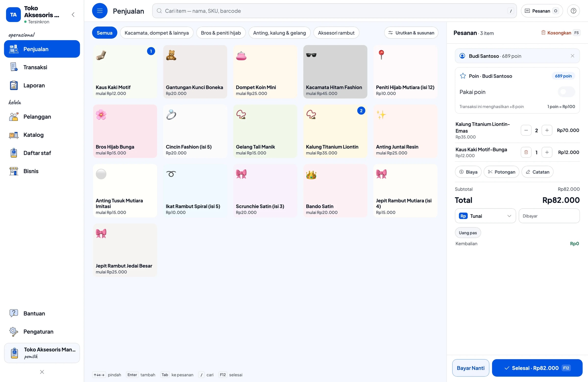Viewport: 588px width, 382px height.
Task: Close the sidebar using bottom X icon
Action: coord(42,372)
